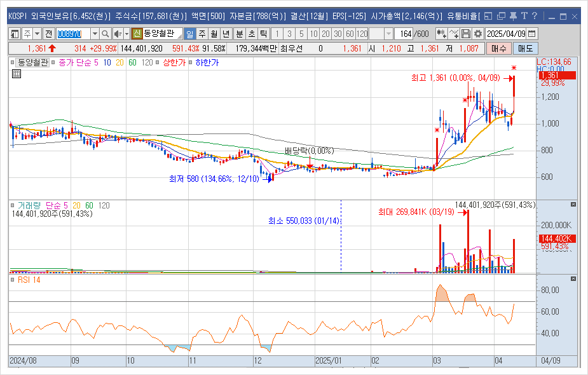The height and width of the screenshot is (375, 588).
Task: Click the square marker before 종가 단순
Action: click(53, 63)
